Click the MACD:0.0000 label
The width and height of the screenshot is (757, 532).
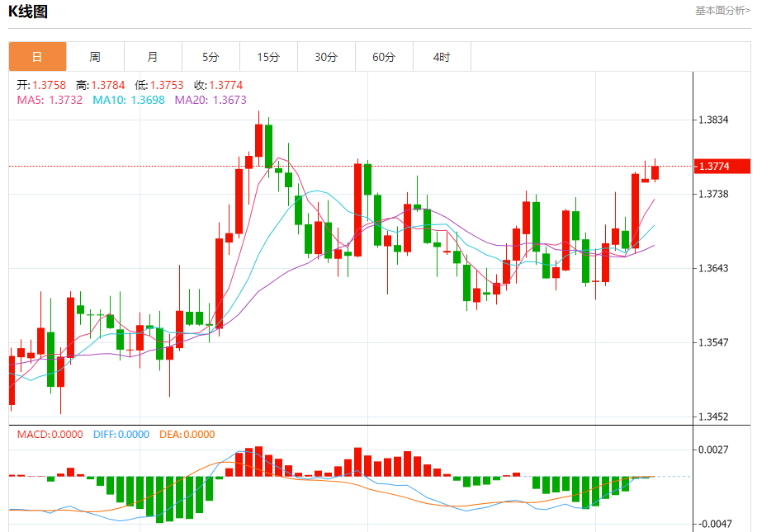point(50,435)
